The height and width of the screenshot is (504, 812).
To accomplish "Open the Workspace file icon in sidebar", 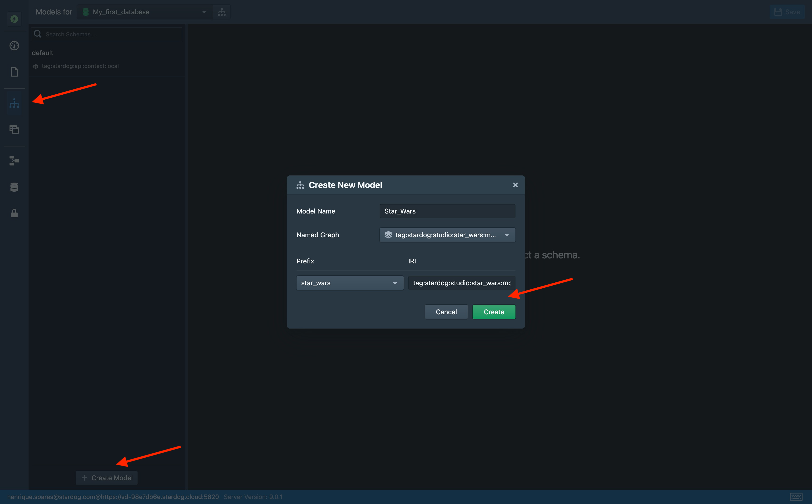I will coord(14,72).
